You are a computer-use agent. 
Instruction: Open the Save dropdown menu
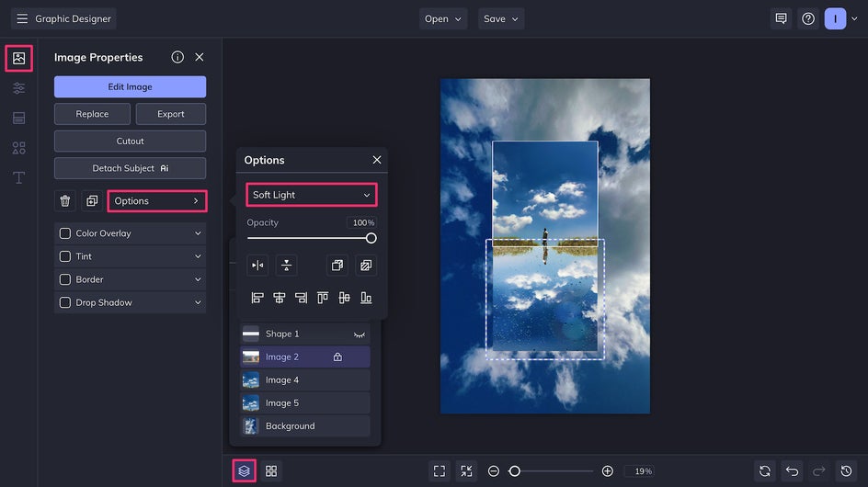point(501,18)
